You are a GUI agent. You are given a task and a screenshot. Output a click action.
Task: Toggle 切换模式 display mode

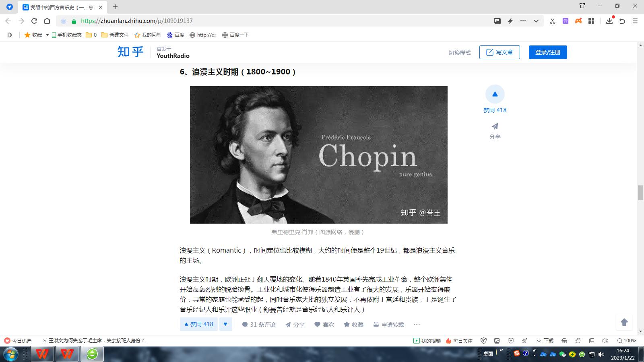coord(460,53)
